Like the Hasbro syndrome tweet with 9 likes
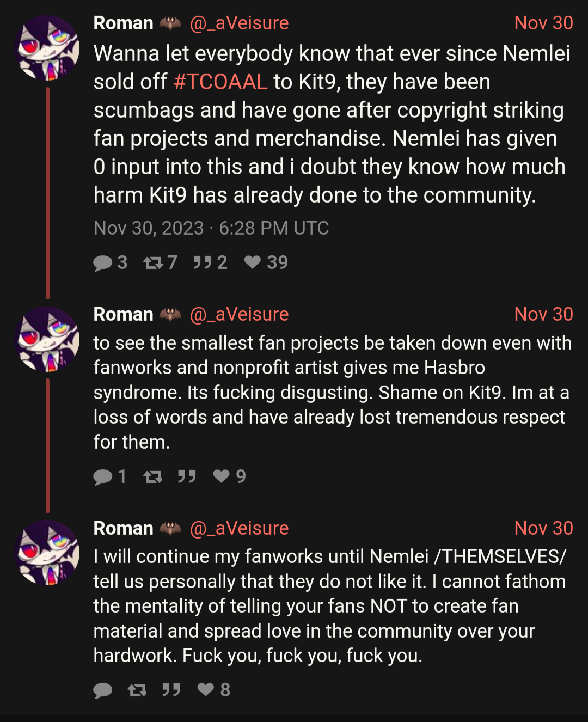 pyautogui.click(x=222, y=476)
